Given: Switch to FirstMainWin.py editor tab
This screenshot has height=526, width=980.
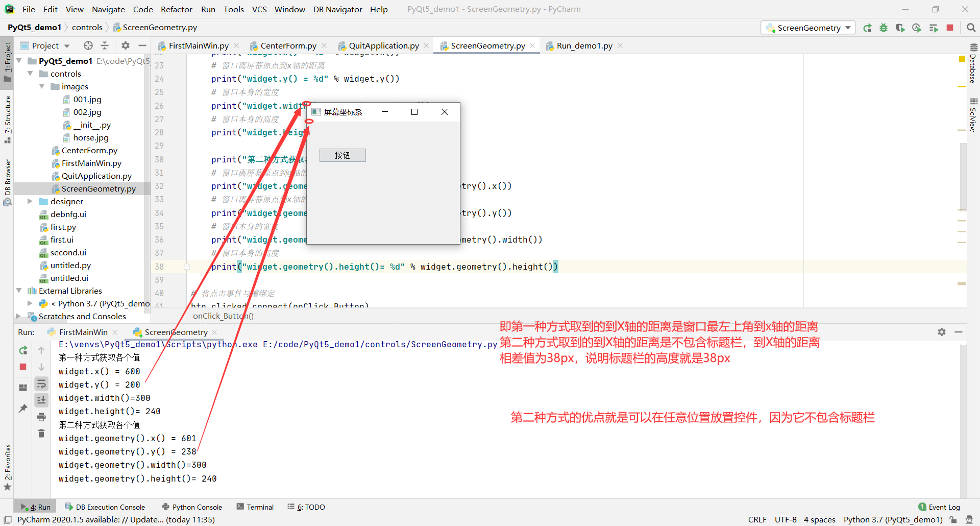Looking at the screenshot, I should (199, 45).
